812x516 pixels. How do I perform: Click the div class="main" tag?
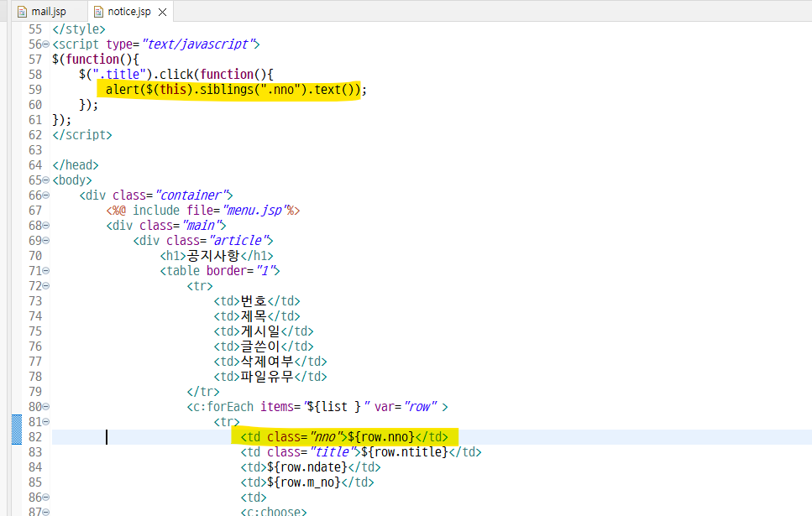click(166, 226)
